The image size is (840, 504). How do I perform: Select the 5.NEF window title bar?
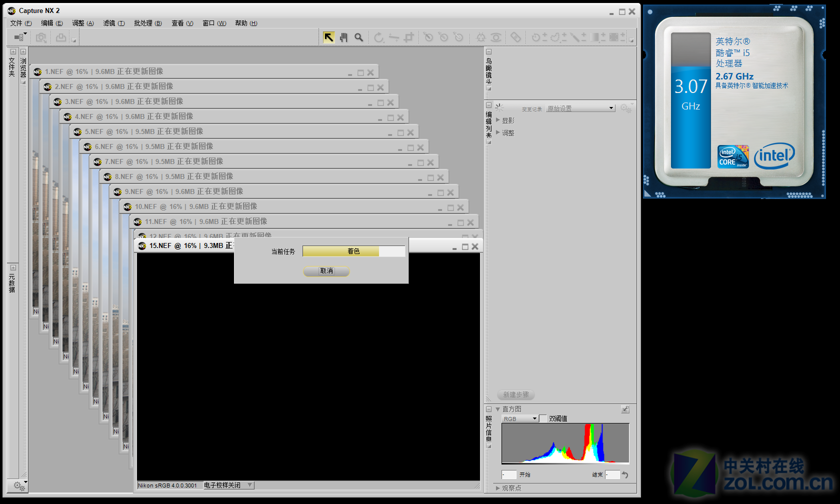pyautogui.click(x=244, y=131)
